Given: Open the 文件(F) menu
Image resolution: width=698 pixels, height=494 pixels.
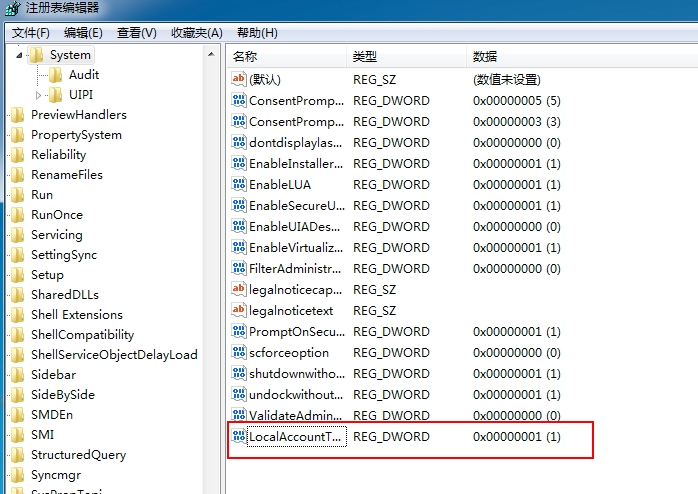Looking at the screenshot, I should point(30,33).
